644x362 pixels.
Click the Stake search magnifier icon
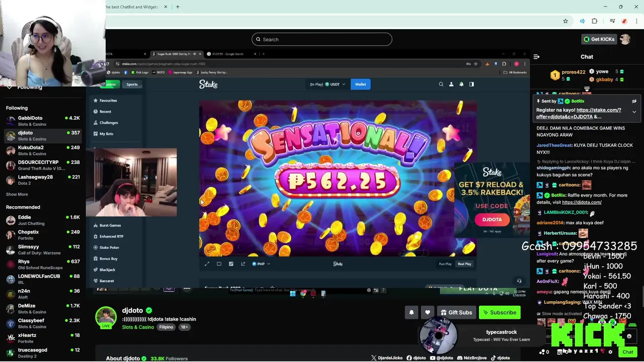coord(441,84)
